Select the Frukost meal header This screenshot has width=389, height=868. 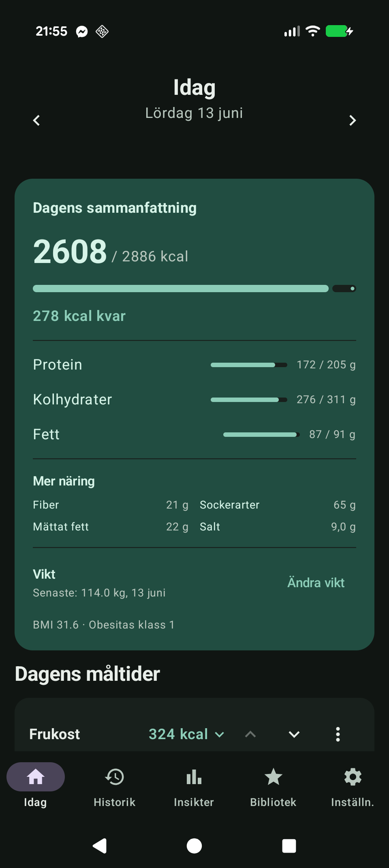point(55,734)
